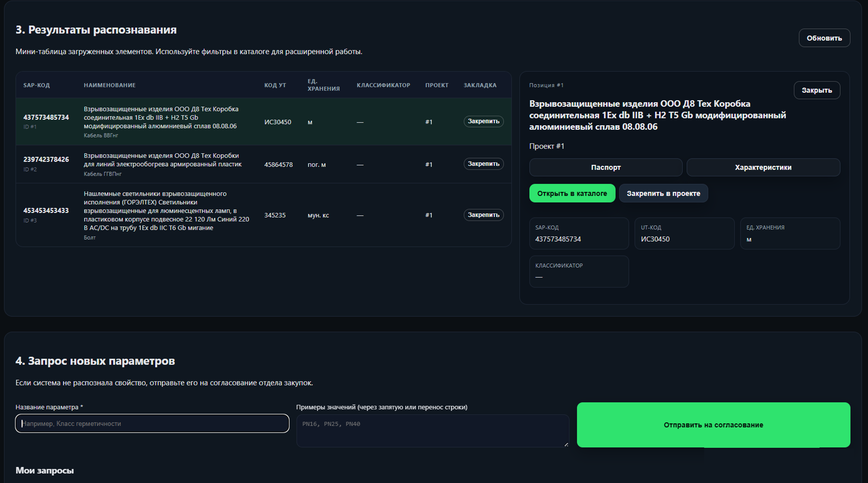Click the SAP-КОД card 437573485734
This screenshot has width=868, height=483.
coord(579,234)
